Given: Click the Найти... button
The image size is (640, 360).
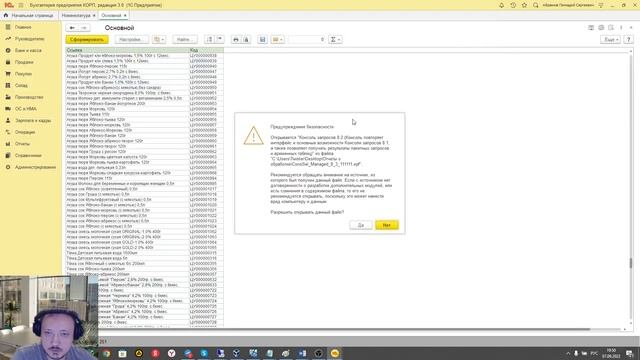Looking at the screenshot, I should 184,40.
